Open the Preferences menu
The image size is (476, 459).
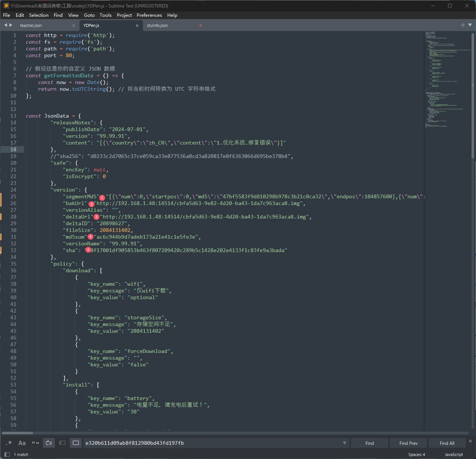149,15
